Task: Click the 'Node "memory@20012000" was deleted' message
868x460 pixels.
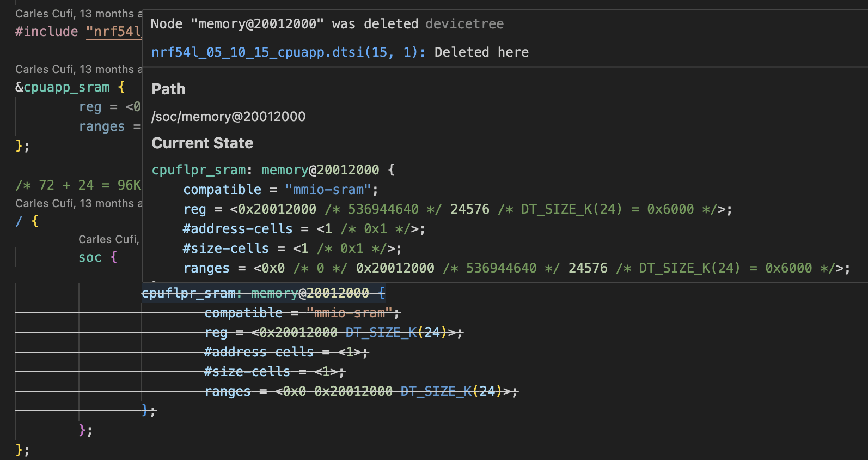Action: point(284,24)
